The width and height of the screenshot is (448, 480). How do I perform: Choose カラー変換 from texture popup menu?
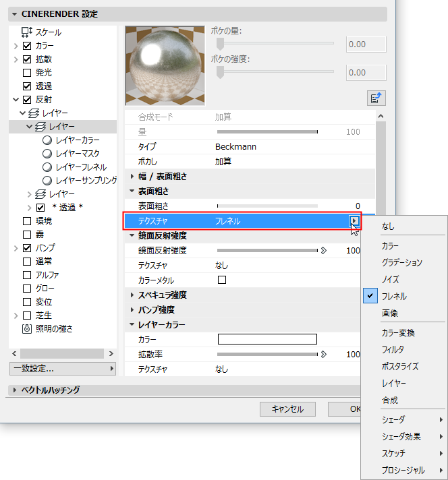pyautogui.click(x=398, y=333)
